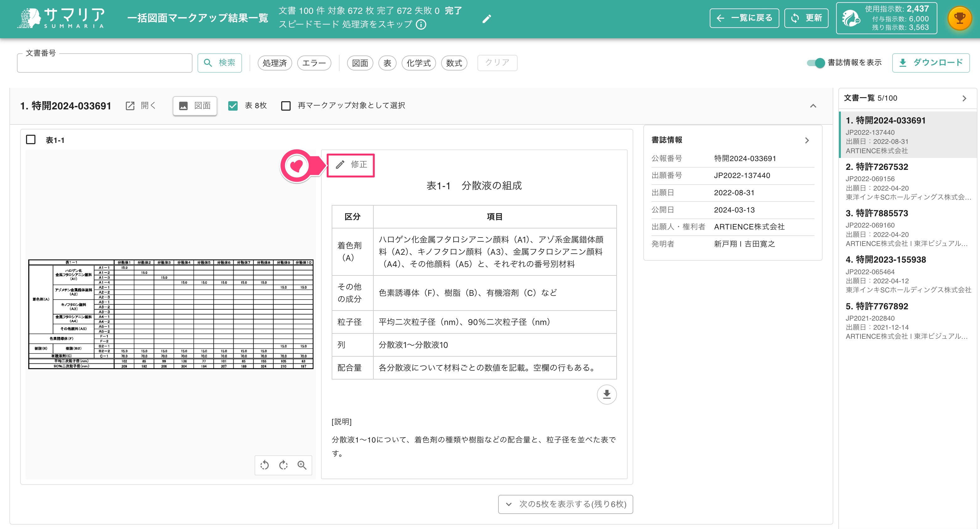Image resolution: width=980 pixels, height=529 pixels.
Task: Select document 2. 特許7267532 in list
Action: click(908, 182)
